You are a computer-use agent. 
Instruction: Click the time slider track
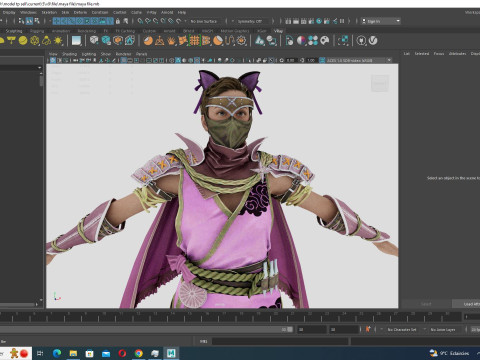coord(231,316)
